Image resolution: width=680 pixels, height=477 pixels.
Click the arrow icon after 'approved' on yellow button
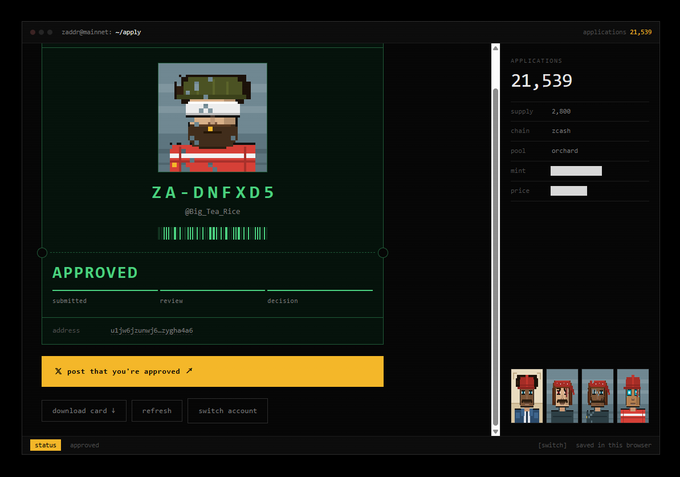pos(189,371)
